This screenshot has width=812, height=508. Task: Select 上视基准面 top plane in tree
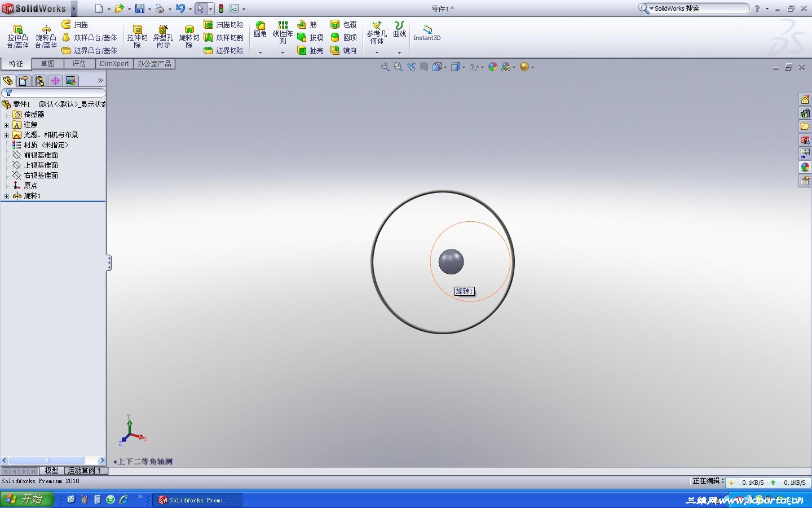click(36, 165)
